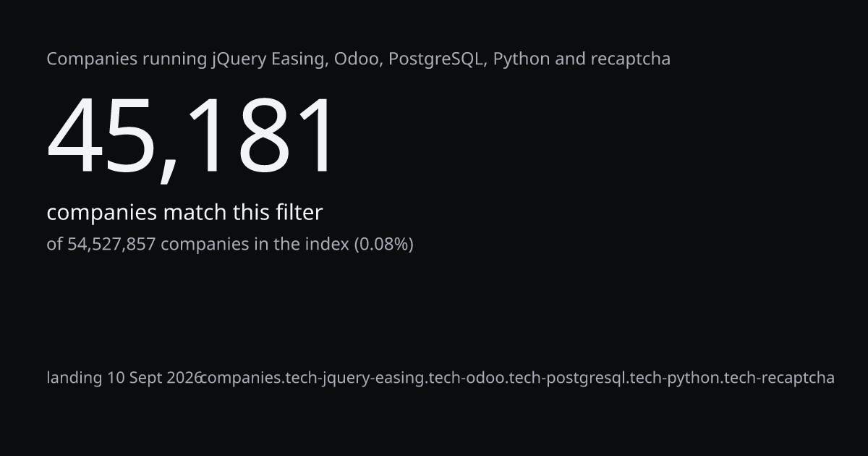This screenshot has height=456, width=868.
Task: Click "companies." slug prefix in footer
Action: tap(242, 378)
